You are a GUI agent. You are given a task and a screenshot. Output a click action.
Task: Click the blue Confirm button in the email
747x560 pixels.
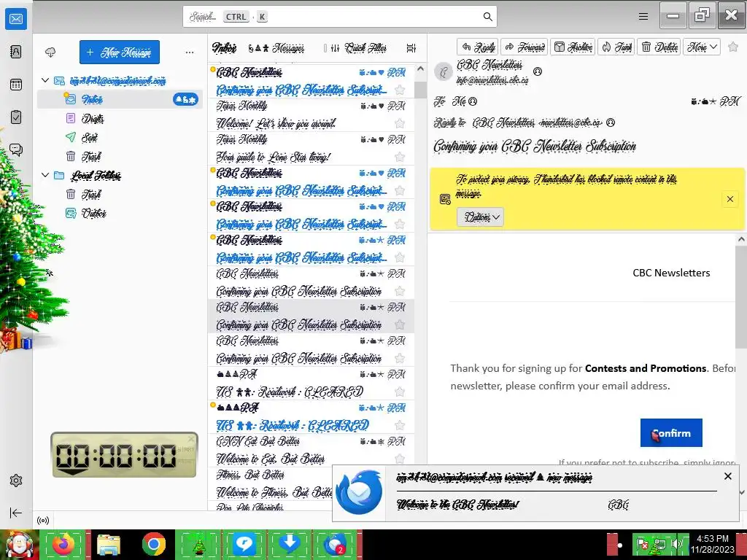pyautogui.click(x=671, y=433)
